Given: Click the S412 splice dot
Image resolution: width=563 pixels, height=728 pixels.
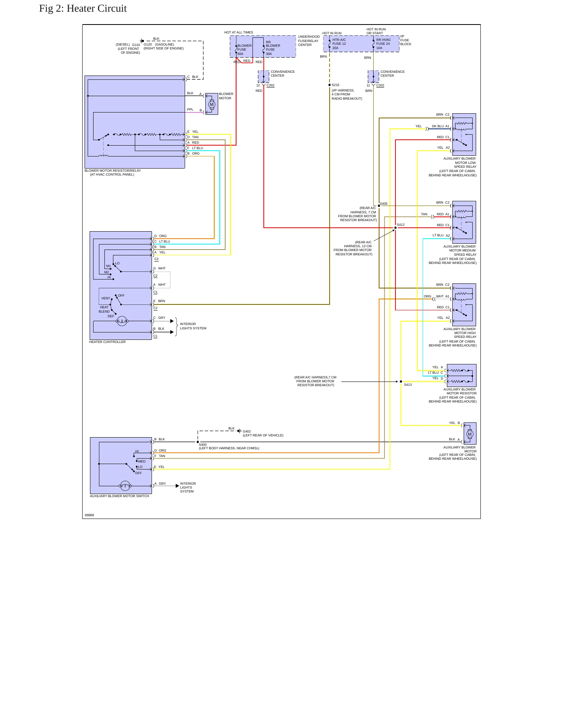Looking at the screenshot, I should click(x=395, y=228).
